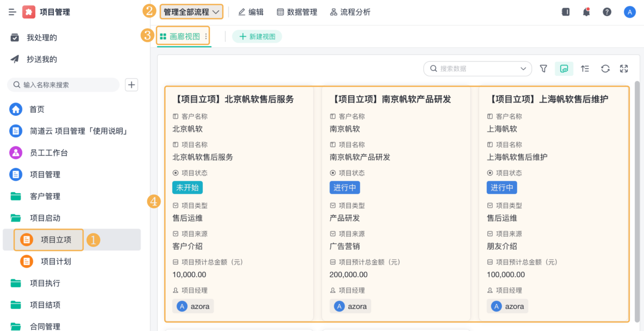Click the blue 进行中 status badge
The width and height of the screenshot is (644, 331).
click(x=345, y=187)
